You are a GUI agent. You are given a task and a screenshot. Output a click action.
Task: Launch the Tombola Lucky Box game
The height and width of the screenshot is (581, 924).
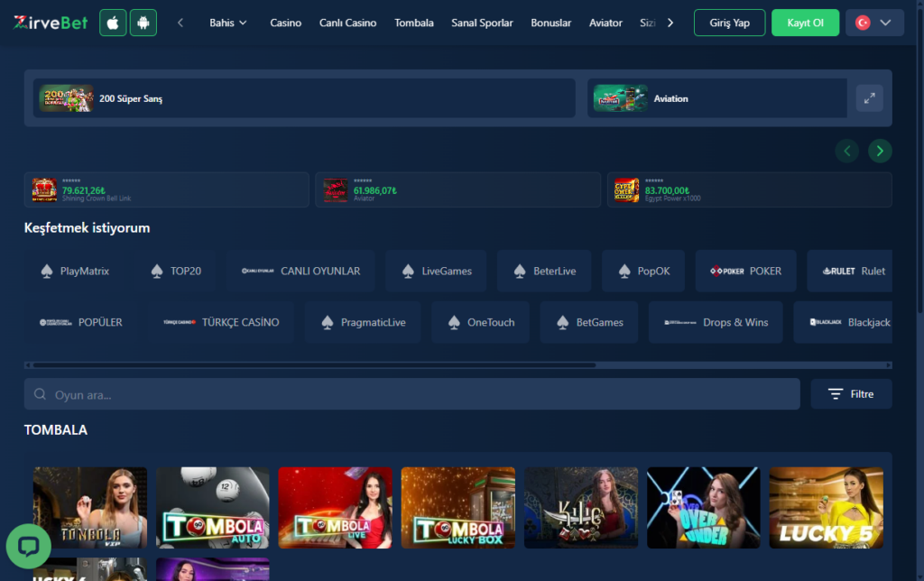[x=457, y=508]
